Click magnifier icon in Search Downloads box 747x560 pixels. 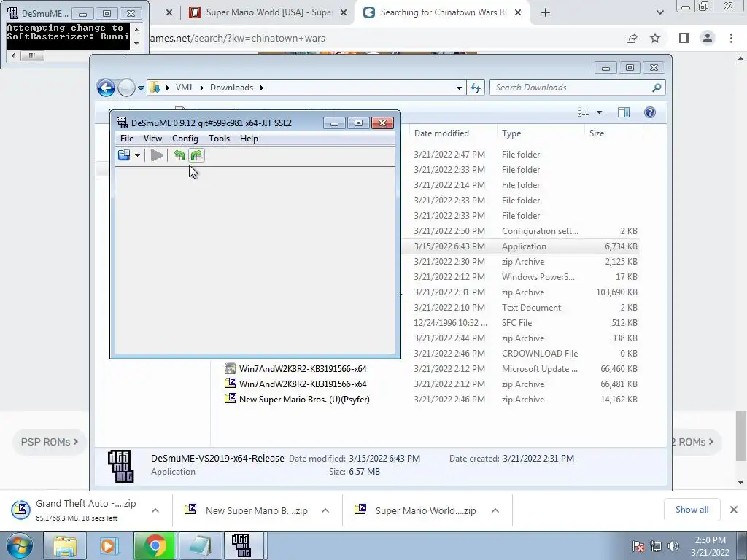(657, 87)
